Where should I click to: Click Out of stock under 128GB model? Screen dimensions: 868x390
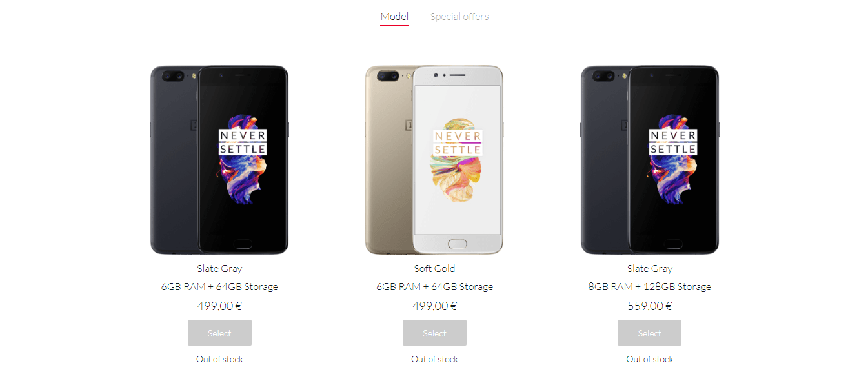tap(649, 359)
